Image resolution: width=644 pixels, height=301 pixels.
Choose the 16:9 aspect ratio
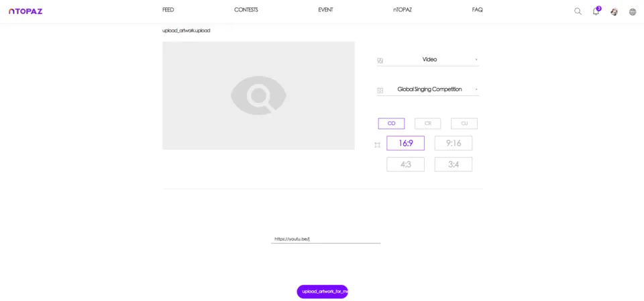tap(405, 143)
